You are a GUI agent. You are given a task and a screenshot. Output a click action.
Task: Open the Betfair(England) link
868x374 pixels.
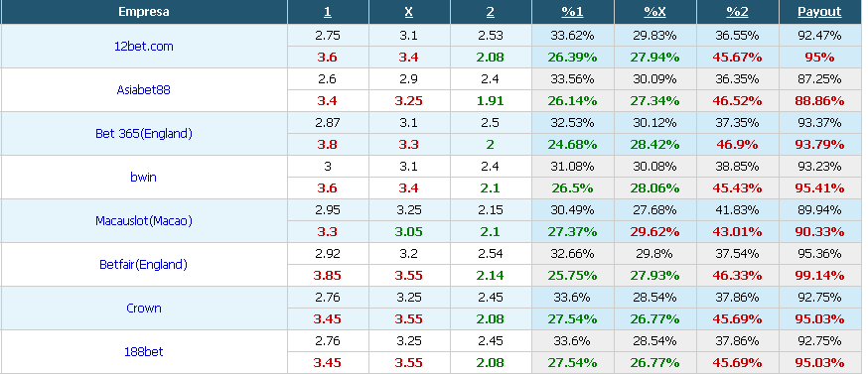click(x=143, y=265)
